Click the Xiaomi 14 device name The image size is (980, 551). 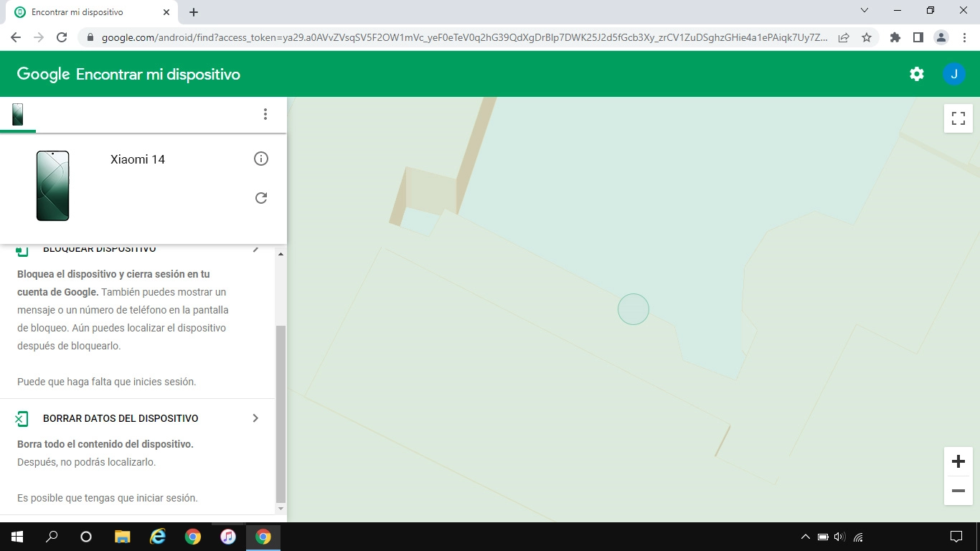(x=138, y=159)
